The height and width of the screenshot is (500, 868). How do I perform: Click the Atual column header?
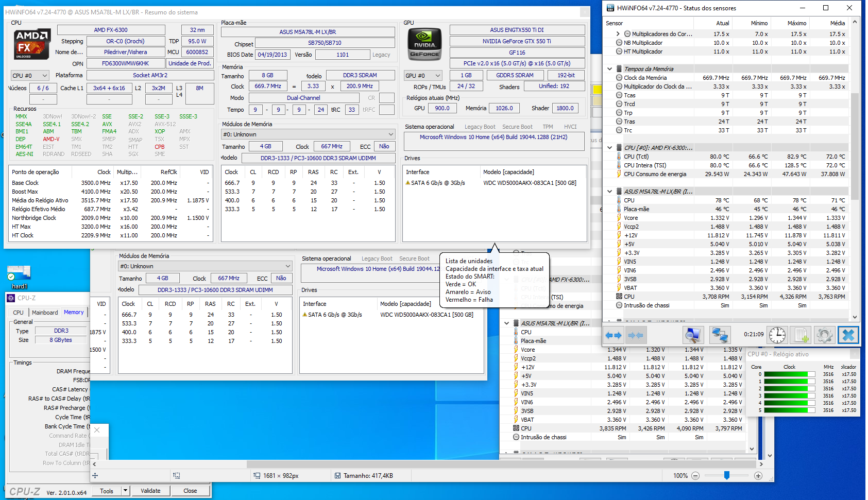pos(712,23)
